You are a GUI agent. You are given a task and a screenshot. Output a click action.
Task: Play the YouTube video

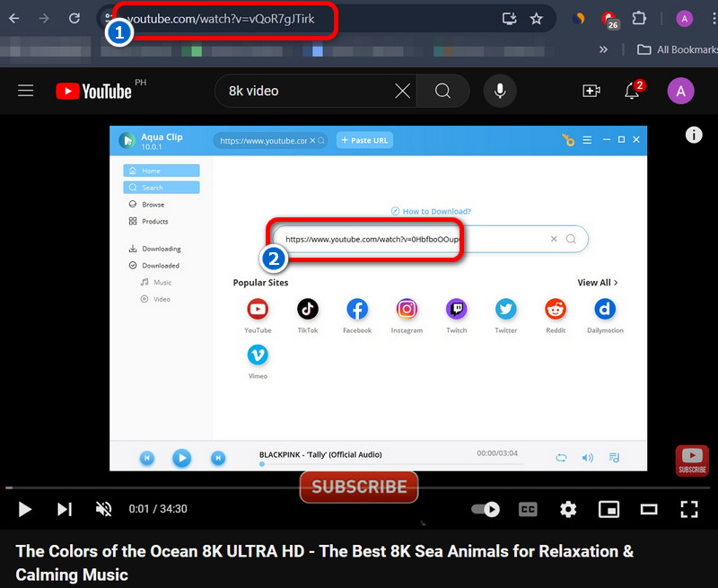[x=25, y=509]
